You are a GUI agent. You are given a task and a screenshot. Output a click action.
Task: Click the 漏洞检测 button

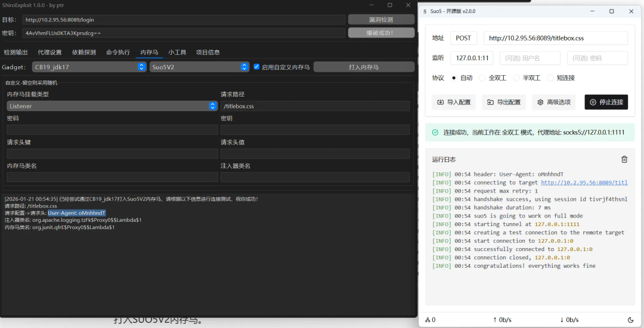pos(381,19)
